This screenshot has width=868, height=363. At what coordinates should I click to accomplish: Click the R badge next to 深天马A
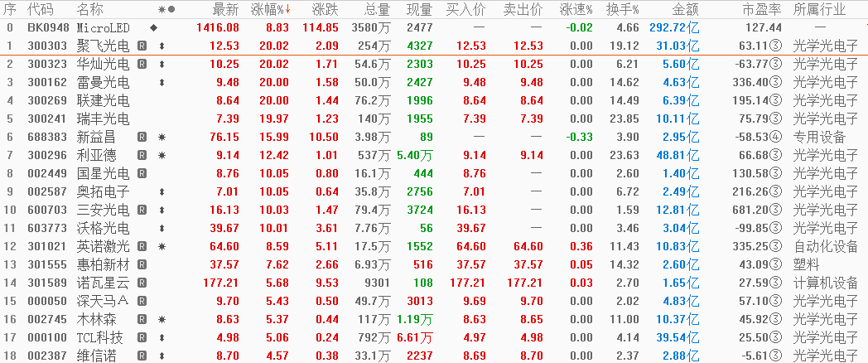[142, 302]
